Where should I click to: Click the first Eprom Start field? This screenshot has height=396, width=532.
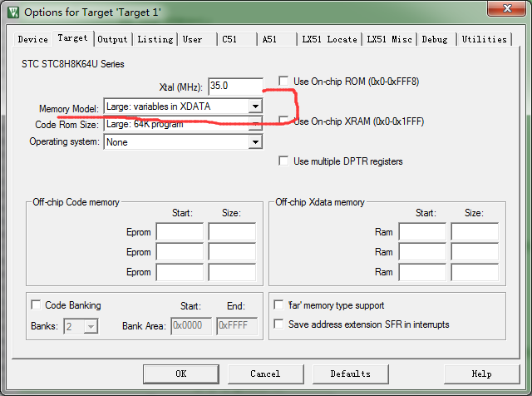click(x=180, y=231)
